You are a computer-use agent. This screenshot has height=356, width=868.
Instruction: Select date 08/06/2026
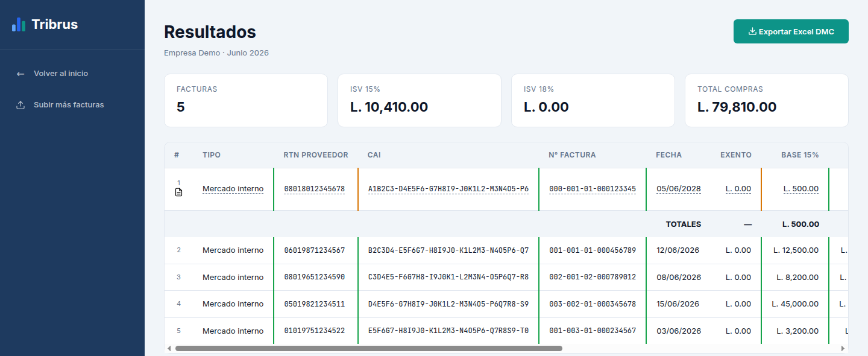pos(679,278)
